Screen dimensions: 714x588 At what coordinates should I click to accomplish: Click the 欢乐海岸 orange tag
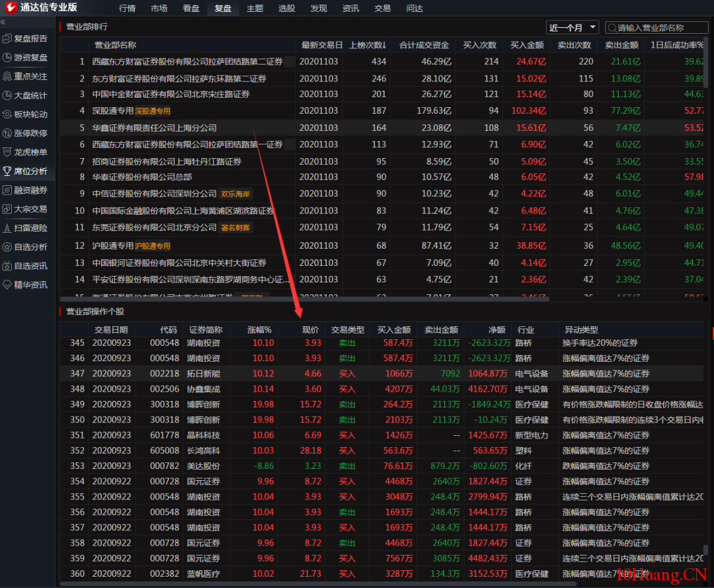coord(235,194)
